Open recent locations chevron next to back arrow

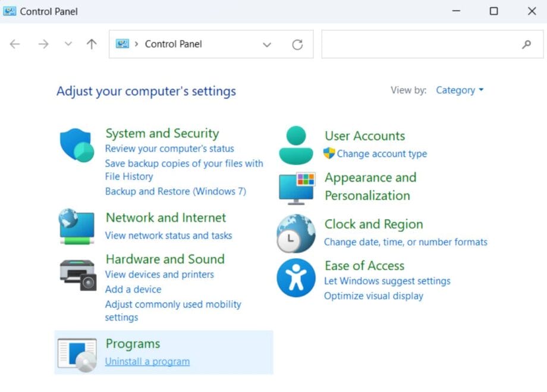pos(68,44)
